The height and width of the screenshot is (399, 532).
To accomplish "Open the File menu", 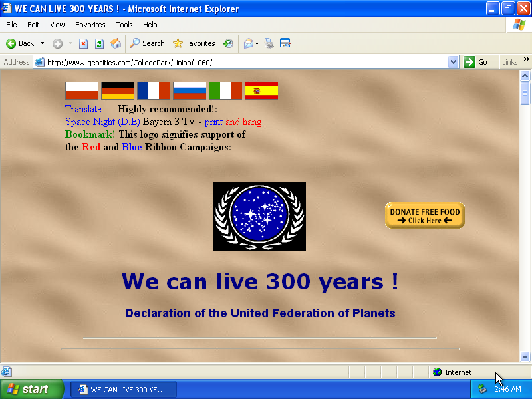I will click(11, 25).
